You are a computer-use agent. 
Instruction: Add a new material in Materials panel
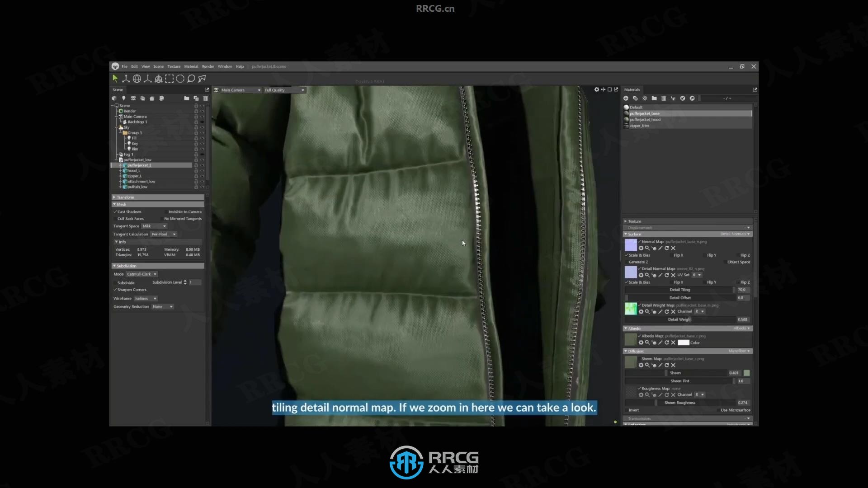[x=626, y=98]
